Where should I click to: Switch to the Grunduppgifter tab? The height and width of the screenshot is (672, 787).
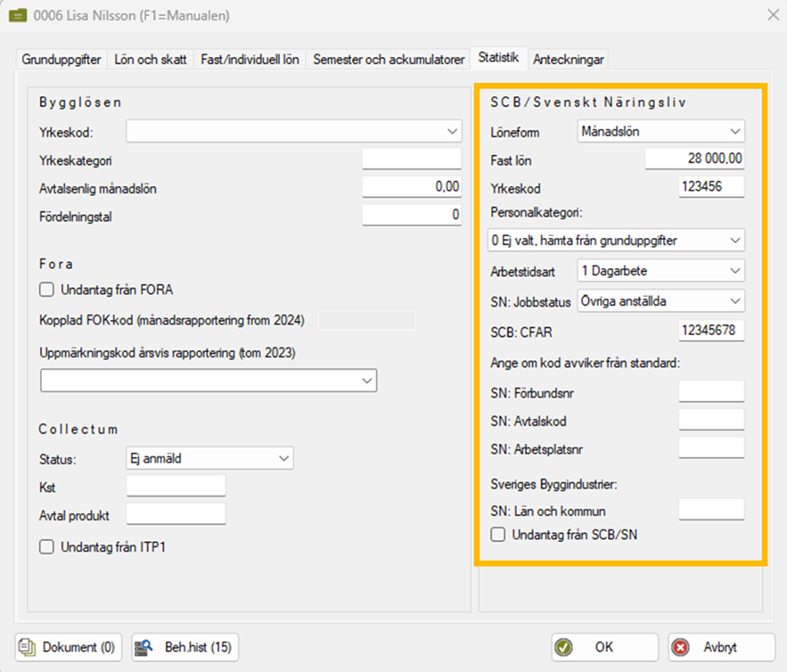point(61,60)
